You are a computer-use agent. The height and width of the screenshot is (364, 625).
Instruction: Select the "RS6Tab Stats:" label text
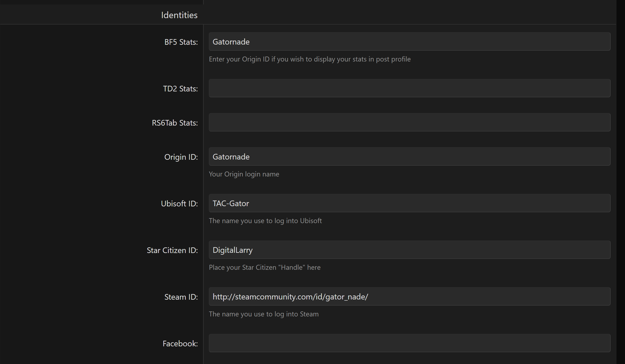(x=175, y=123)
